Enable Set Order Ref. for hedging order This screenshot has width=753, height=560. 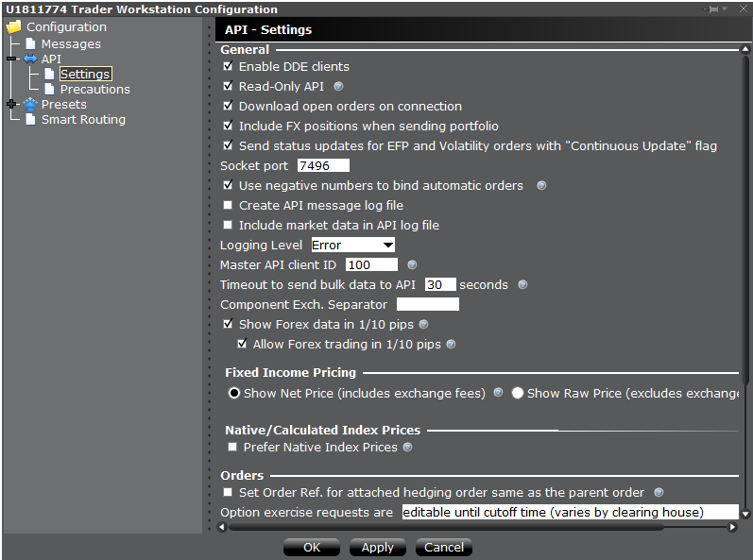coord(228,492)
